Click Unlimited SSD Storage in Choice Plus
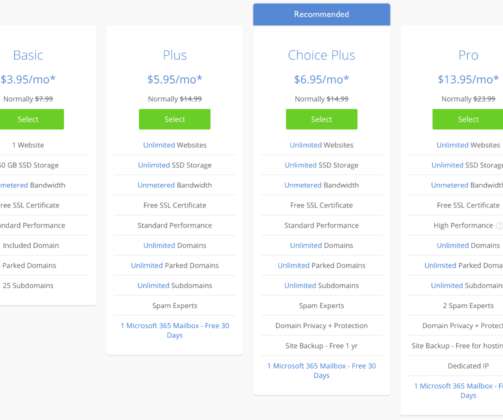 tap(321, 165)
